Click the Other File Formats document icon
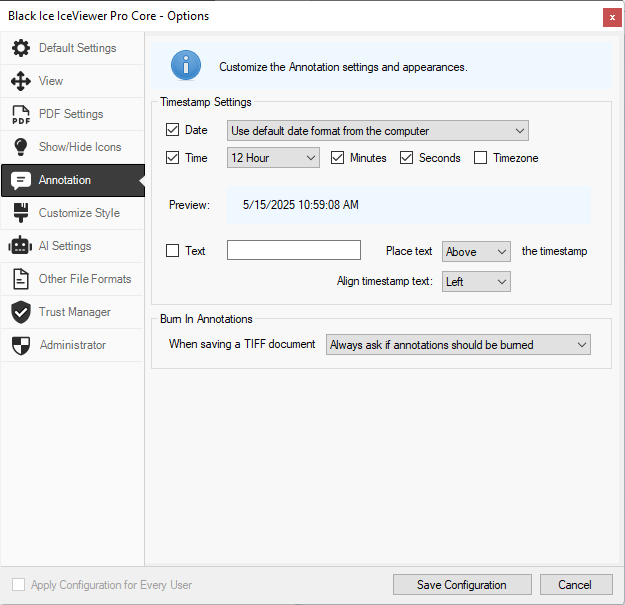This screenshot has width=625, height=605. click(21, 279)
